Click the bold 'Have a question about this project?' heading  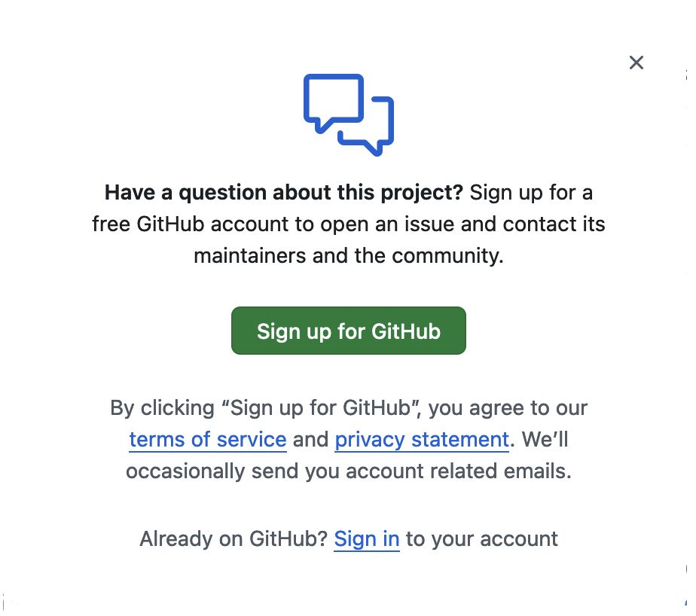[x=284, y=193]
